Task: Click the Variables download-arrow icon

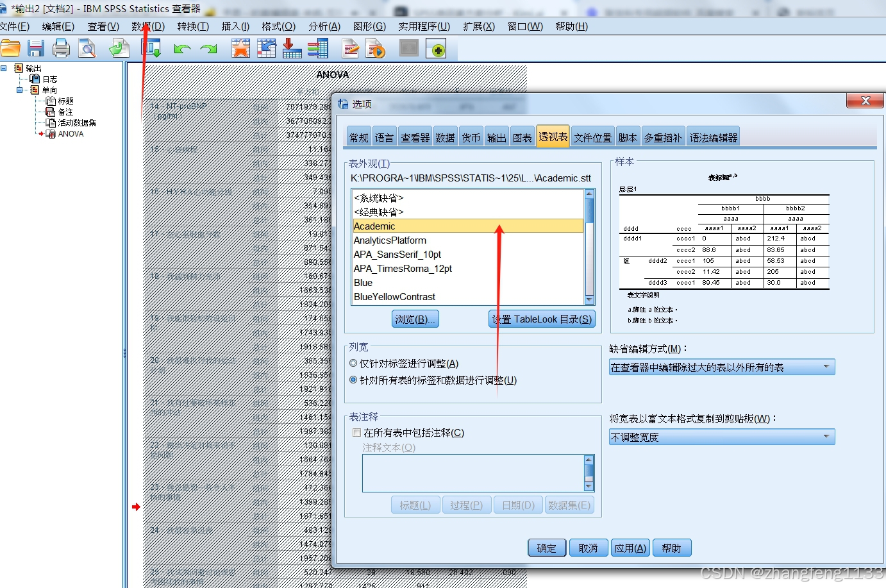Action: pos(292,48)
